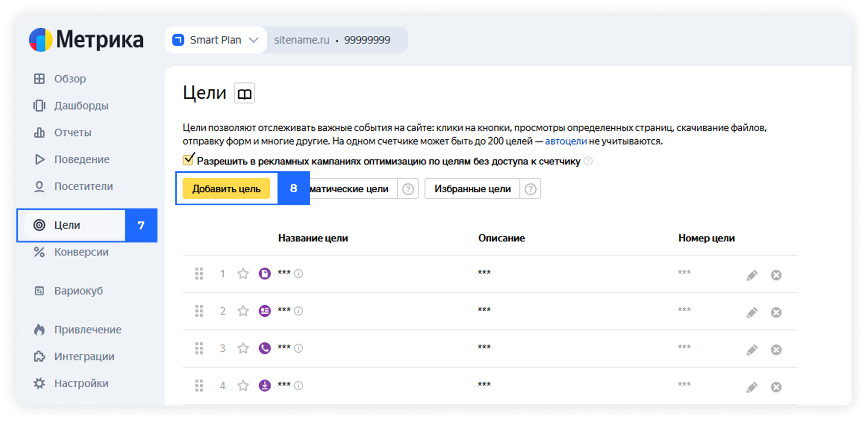Delete goal 4
Screen dimensions: 868x422
[776, 387]
